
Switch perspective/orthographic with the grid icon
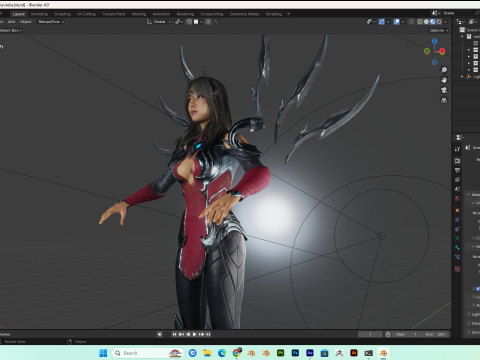tap(444, 100)
